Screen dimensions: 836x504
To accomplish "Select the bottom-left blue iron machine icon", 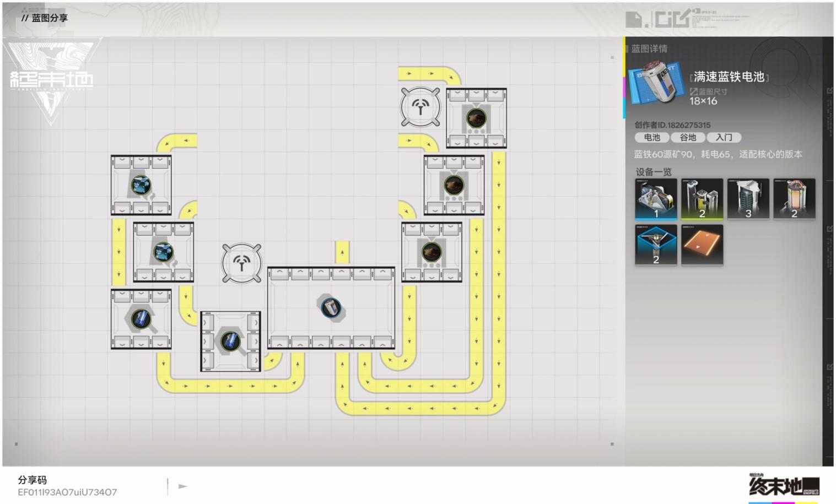I will 141,318.
